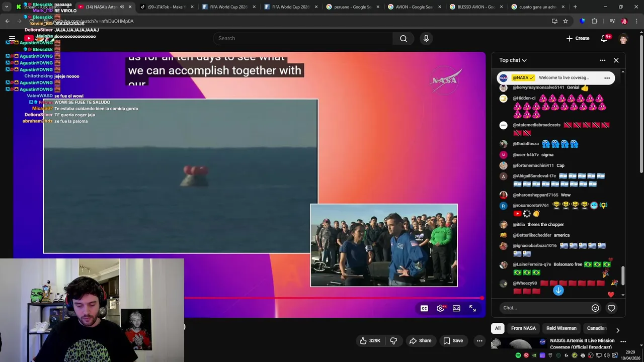Click the taskbar clock showing 20:29

click(x=630, y=355)
